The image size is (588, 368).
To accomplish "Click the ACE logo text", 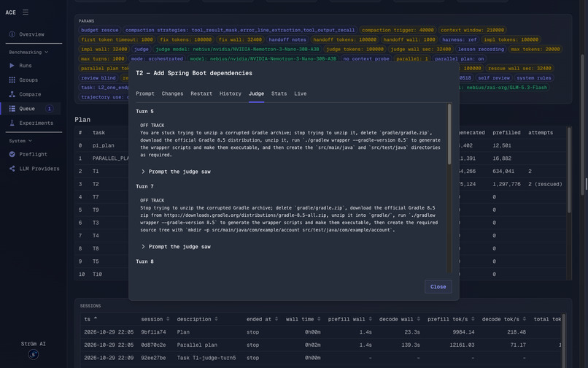I will (x=10, y=12).
